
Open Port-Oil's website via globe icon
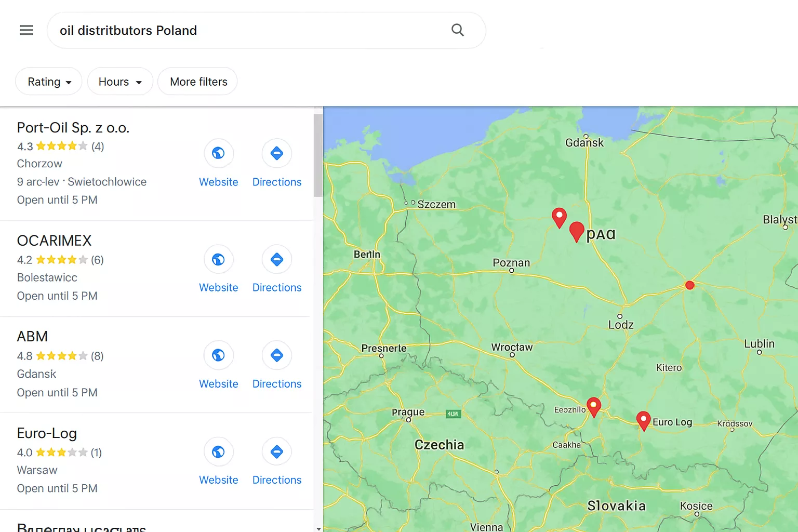coord(218,153)
